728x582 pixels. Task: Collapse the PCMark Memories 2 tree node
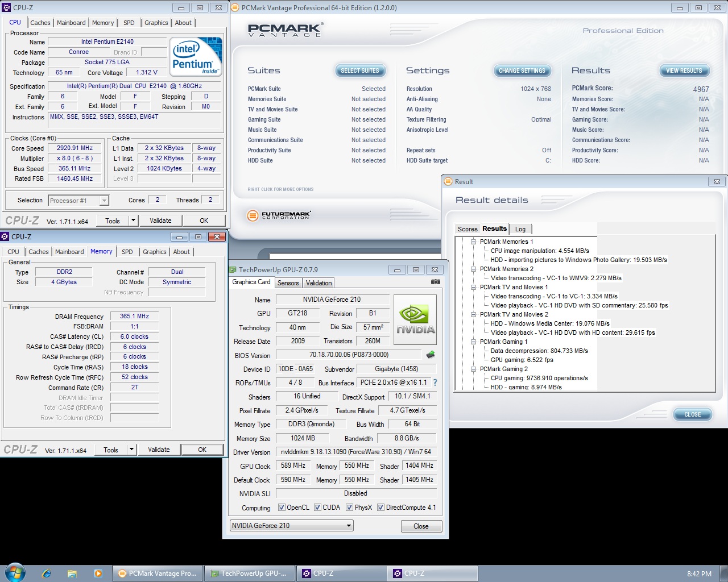point(473,269)
